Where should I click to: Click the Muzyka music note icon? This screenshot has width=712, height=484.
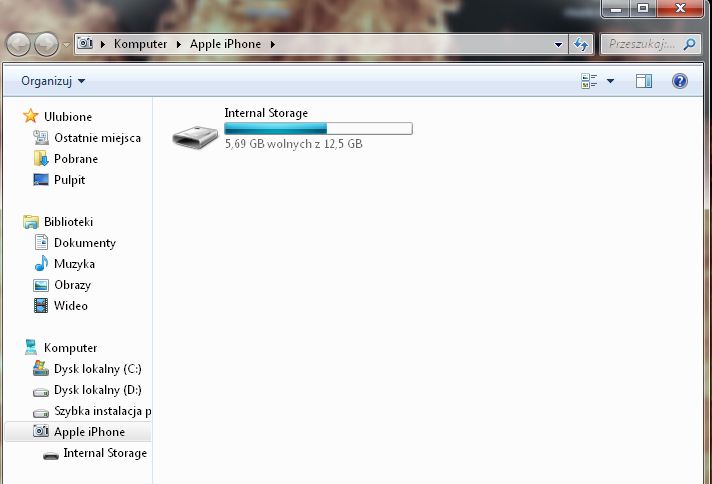pyautogui.click(x=41, y=263)
